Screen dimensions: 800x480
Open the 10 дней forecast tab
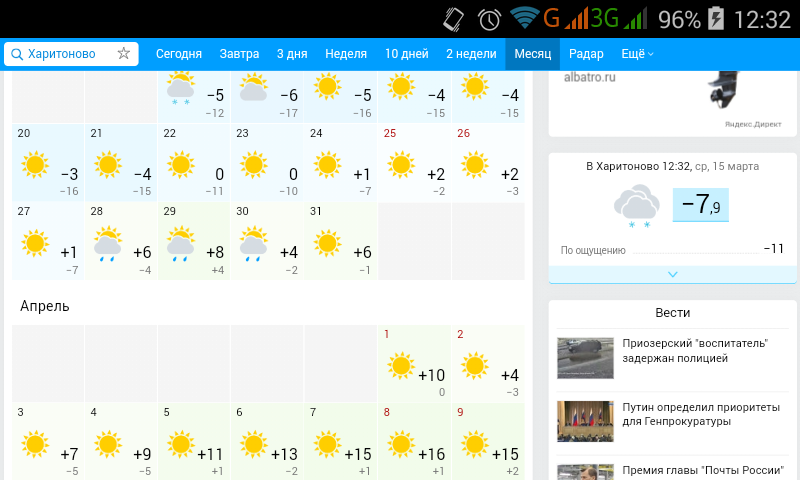407,54
